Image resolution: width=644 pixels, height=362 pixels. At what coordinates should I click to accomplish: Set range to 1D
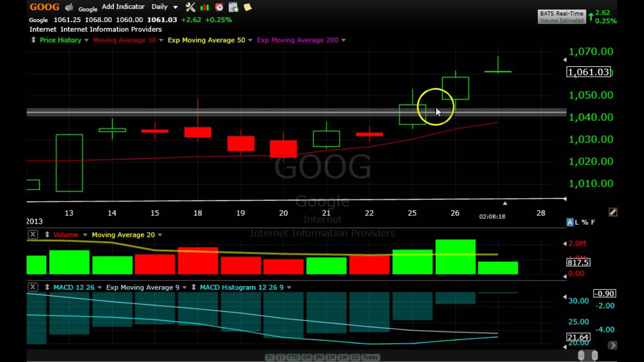click(x=355, y=357)
